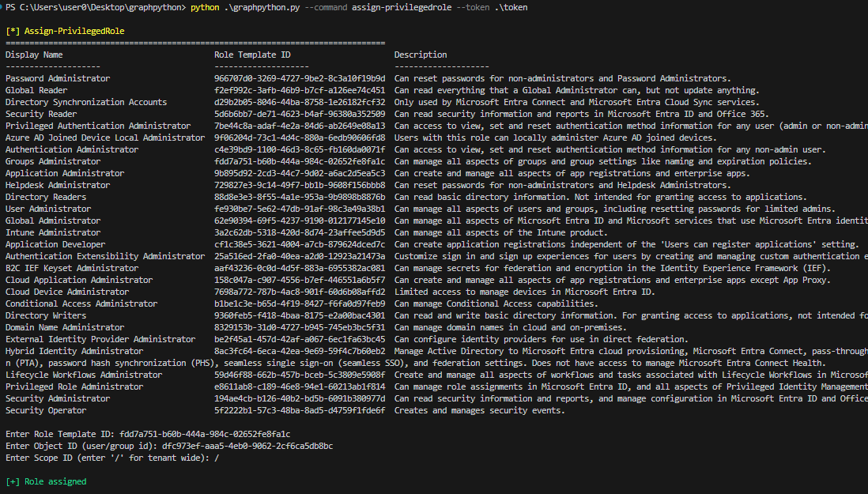This screenshot has width=868, height=494.
Task: Click the Password Administrator role name
Action: pos(58,78)
